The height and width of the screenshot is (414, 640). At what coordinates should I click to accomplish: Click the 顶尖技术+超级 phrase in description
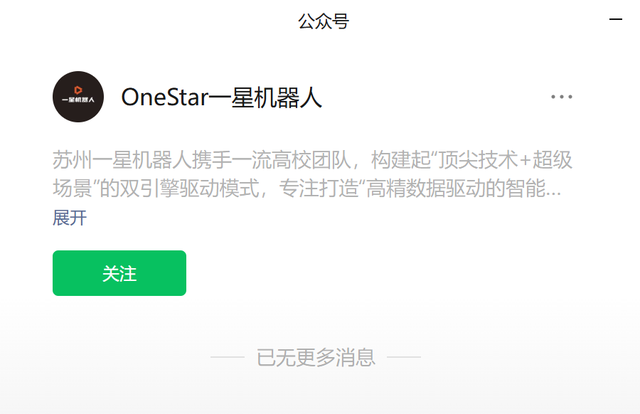tap(504, 160)
